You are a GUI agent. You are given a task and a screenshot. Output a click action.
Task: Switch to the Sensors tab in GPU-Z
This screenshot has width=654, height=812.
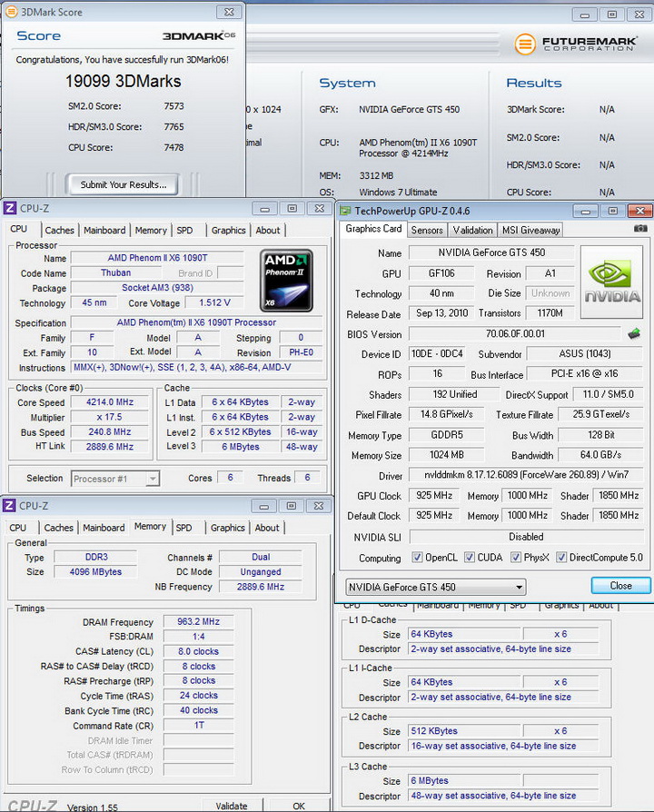pos(427,230)
